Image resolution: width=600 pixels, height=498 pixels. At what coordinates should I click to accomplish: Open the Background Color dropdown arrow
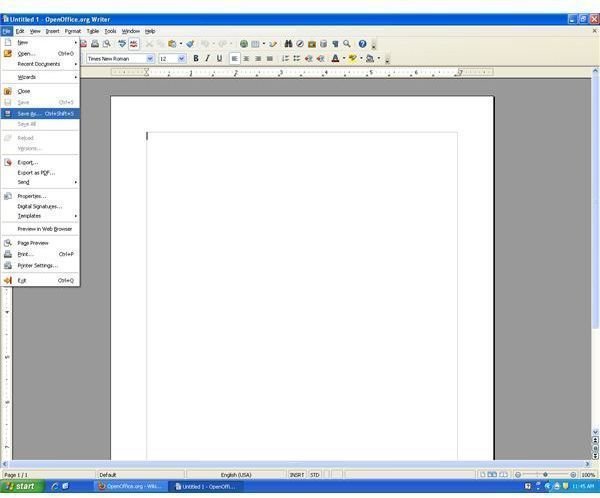[x=378, y=59]
